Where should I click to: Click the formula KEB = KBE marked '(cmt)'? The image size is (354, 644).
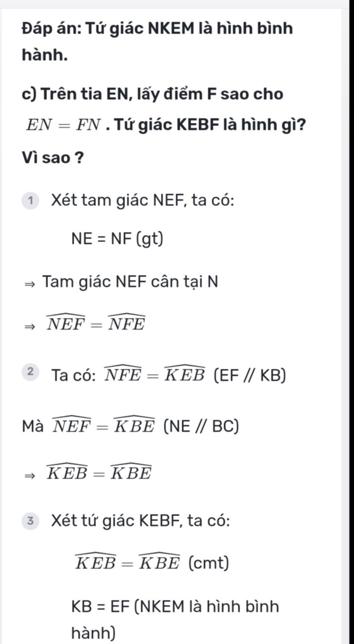pyautogui.click(x=128, y=562)
